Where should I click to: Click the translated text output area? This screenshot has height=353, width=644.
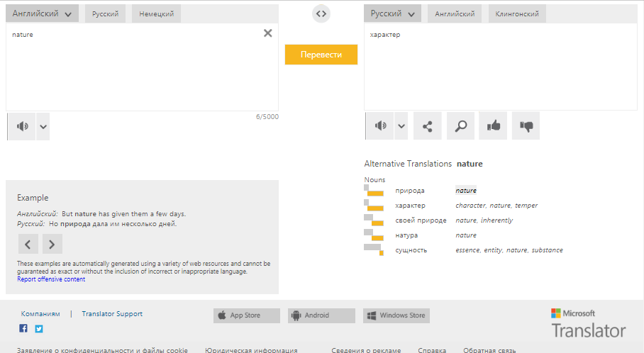(501, 67)
